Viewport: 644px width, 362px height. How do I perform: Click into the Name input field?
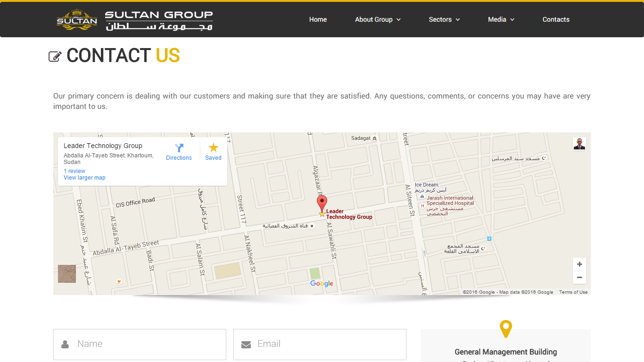pos(146,344)
